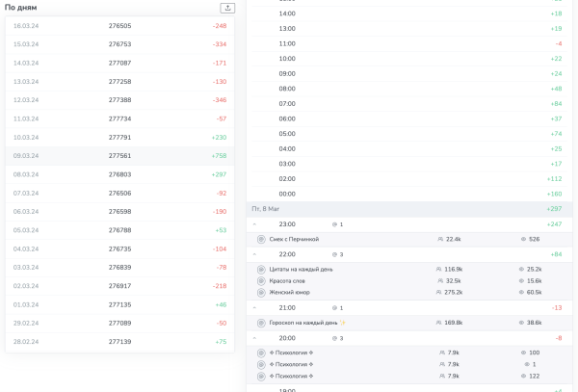Collapse the 22:00 hour group
Screen dimensions: 578x392
pyautogui.click(x=254, y=254)
